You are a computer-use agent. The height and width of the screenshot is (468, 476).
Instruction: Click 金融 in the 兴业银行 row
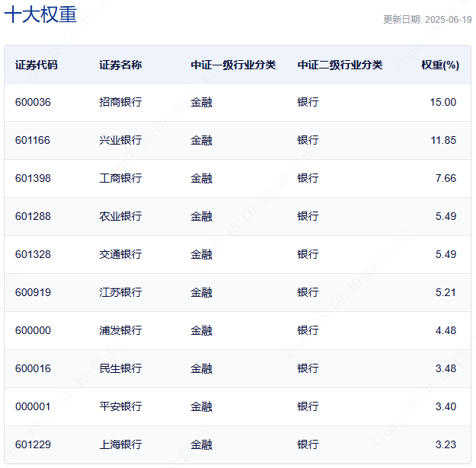tap(201, 140)
